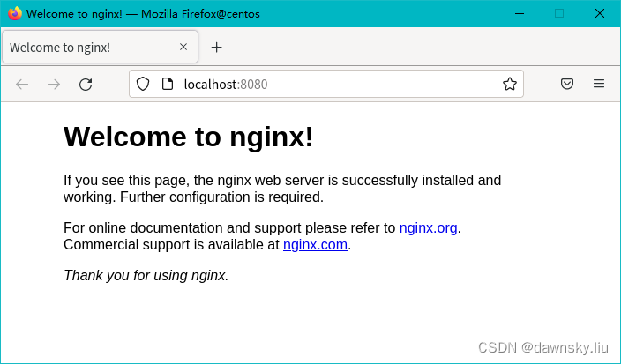Image resolution: width=621 pixels, height=364 pixels.
Task: Follow the nginx.org link
Action: (x=428, y=228)
